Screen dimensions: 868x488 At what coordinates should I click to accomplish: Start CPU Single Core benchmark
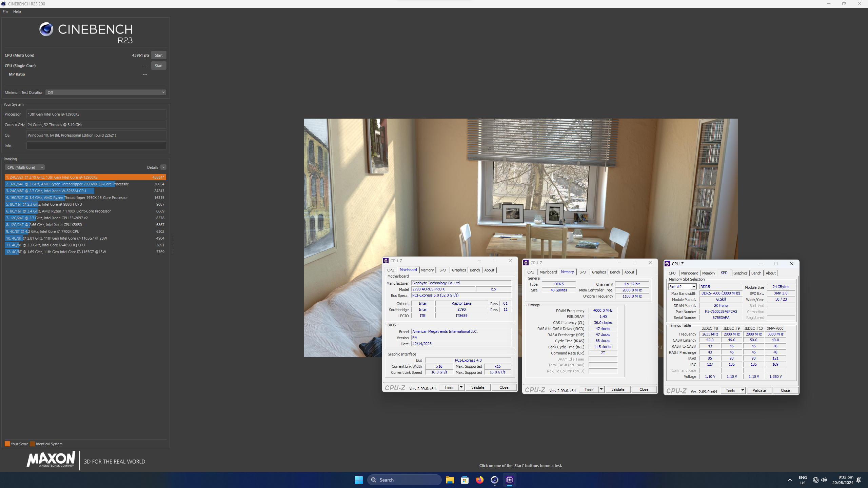(x=159, y=66)
